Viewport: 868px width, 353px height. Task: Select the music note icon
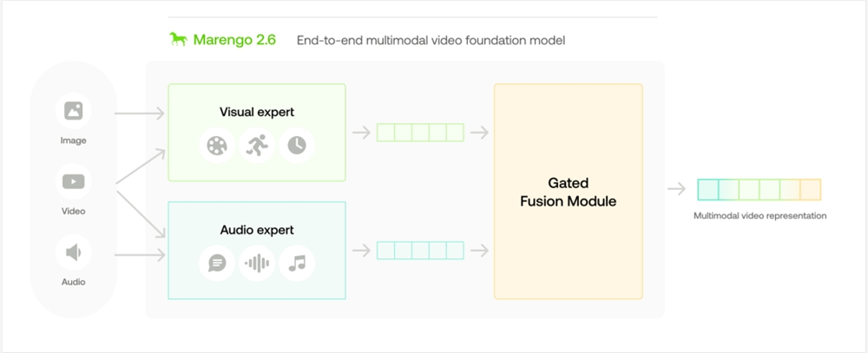click(x=297, y=263)
